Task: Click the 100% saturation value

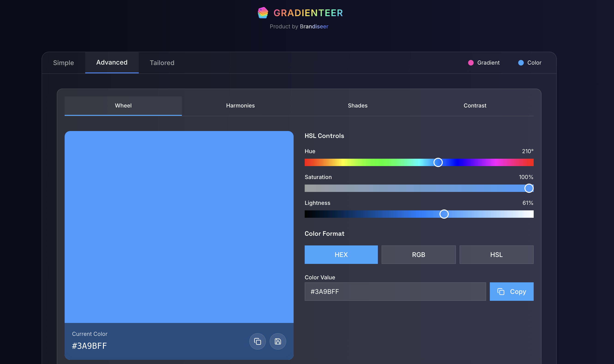Action: [x=526, y=177]
